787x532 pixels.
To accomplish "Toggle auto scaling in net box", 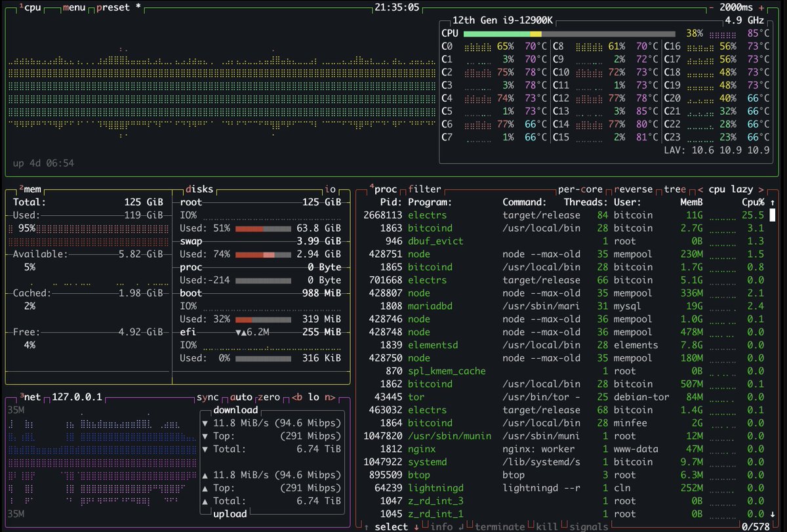I will click(241, 397).
